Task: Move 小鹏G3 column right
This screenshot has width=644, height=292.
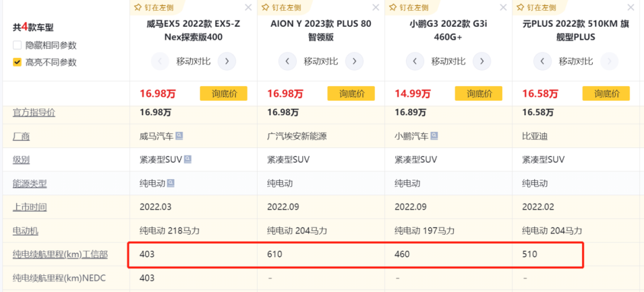Action: [x=481, y=62]
